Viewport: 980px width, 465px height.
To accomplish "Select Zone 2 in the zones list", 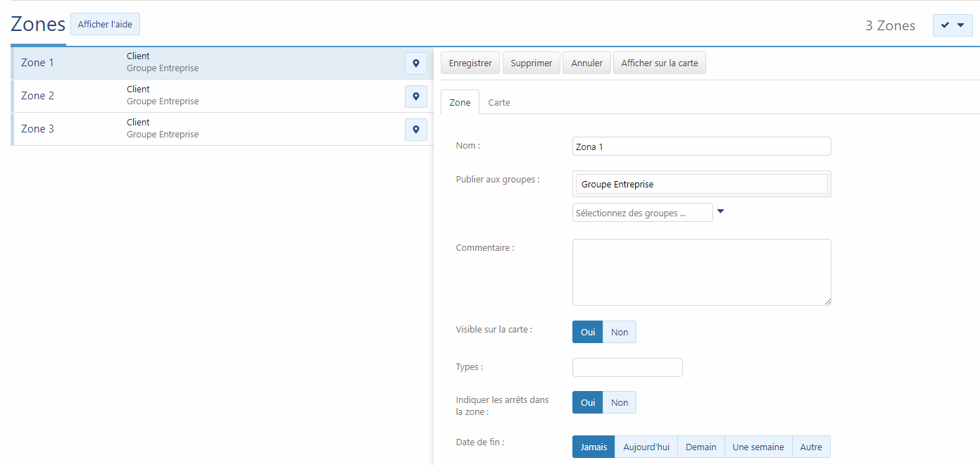I will [x=38, y=96].
